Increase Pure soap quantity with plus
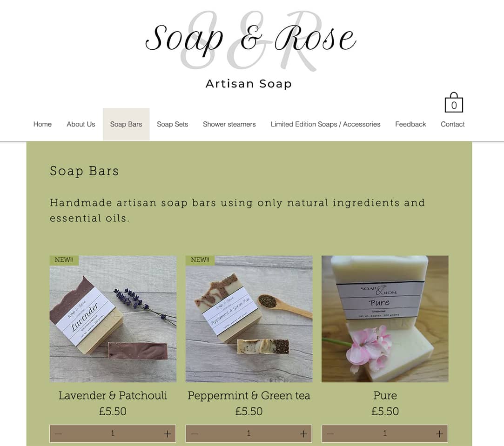 (x=439, y=434)
